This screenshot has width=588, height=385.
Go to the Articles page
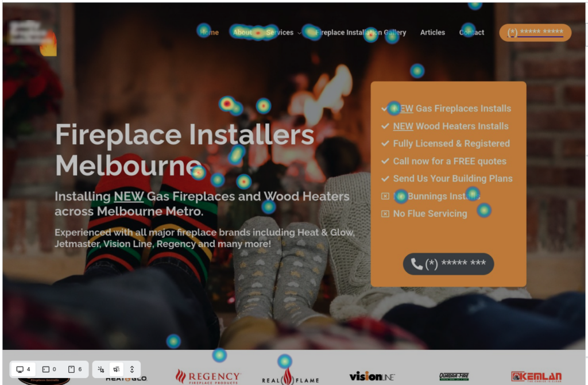coord(432,33)
